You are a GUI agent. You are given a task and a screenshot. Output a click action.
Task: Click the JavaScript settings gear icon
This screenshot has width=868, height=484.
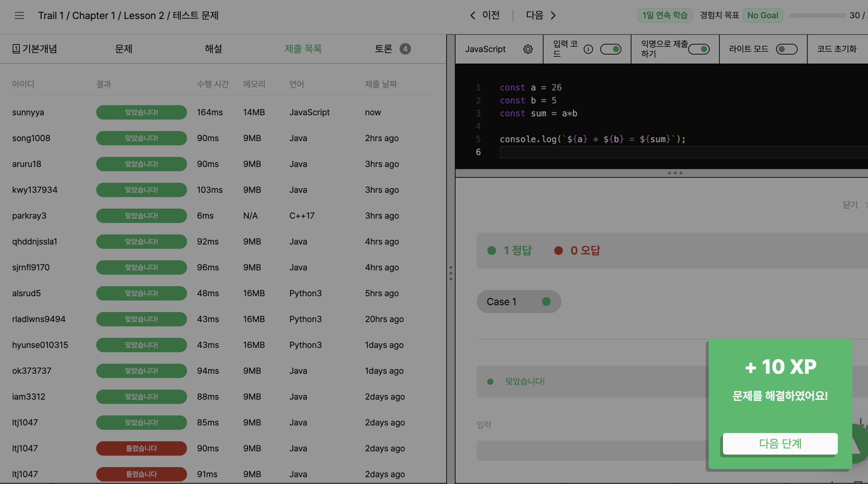pyautogui.click(x=528, y=49)
